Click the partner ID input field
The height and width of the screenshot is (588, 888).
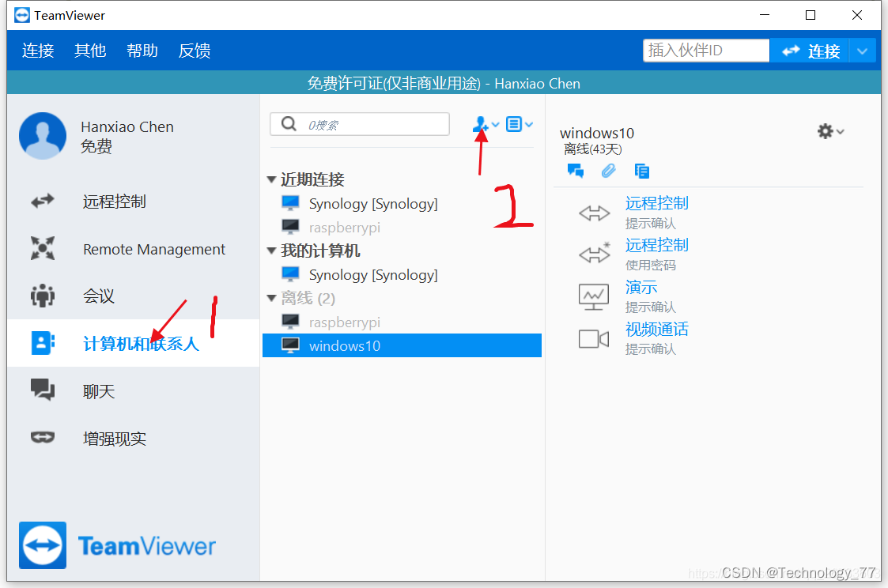705,51
